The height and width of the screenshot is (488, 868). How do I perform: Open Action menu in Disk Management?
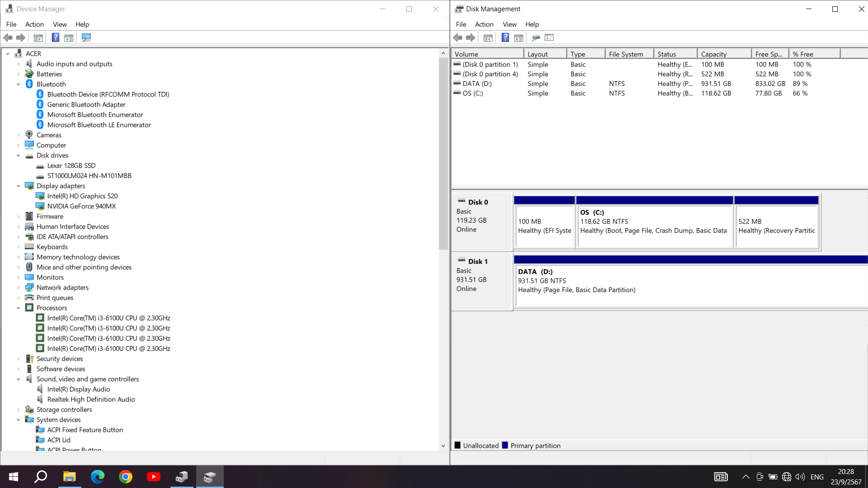(x=484, y=24)
